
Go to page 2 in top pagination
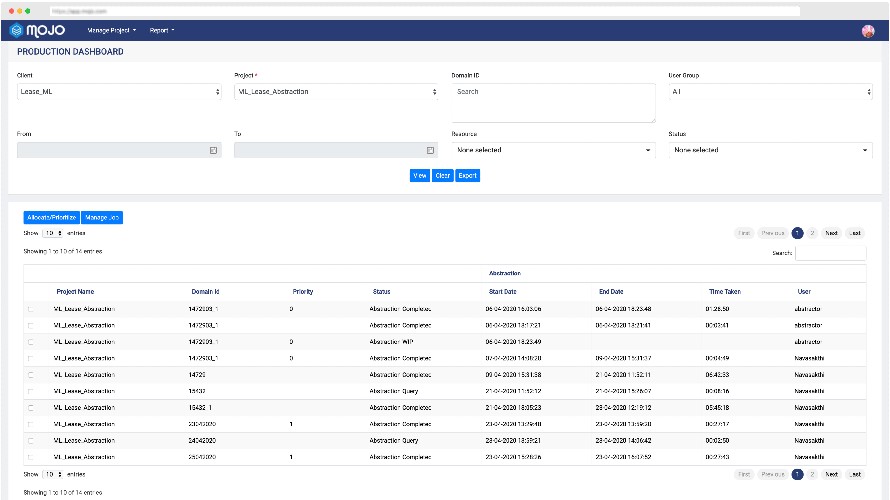(812, 233)
